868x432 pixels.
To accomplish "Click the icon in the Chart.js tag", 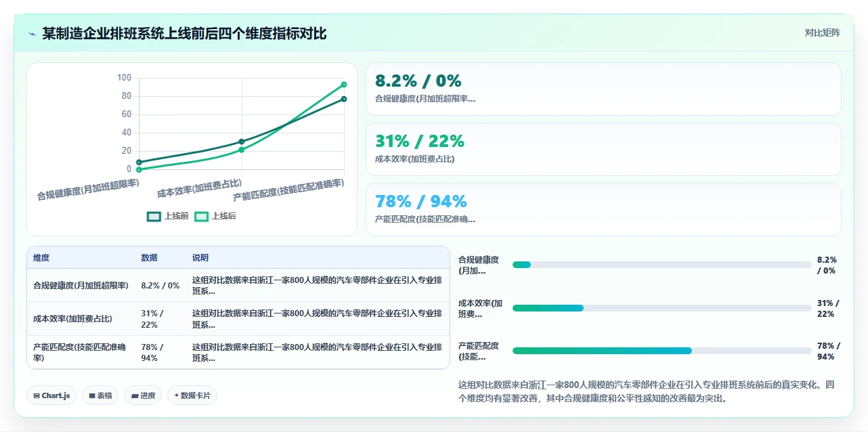I will 37,395.
